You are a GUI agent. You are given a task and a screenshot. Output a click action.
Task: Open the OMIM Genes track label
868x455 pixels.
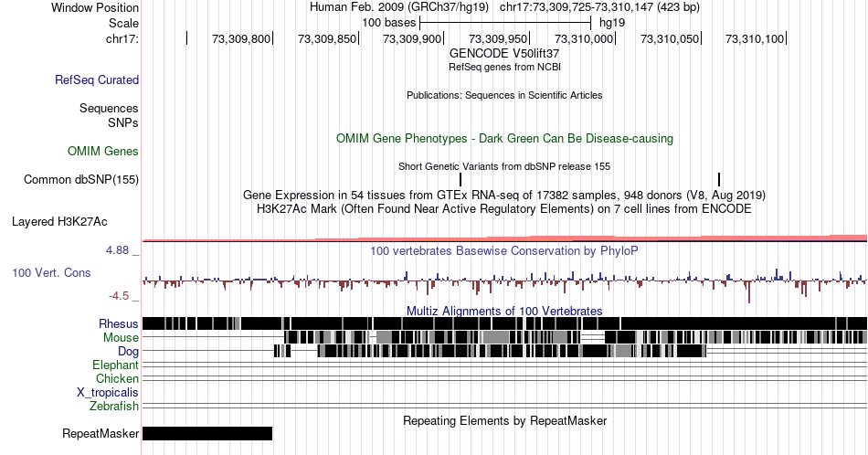pyautogui.click(x=103, y=151)
